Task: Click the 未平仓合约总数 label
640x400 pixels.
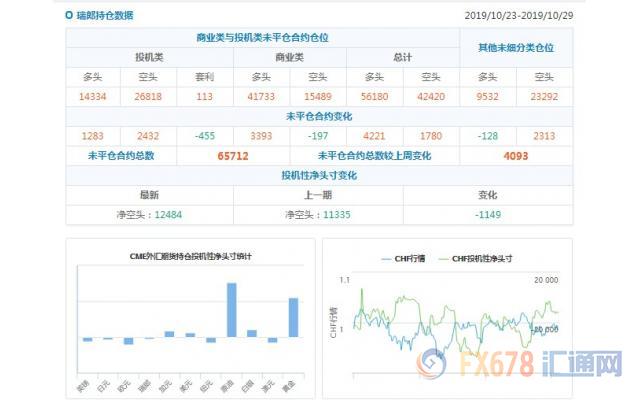Action: point(121,156)
